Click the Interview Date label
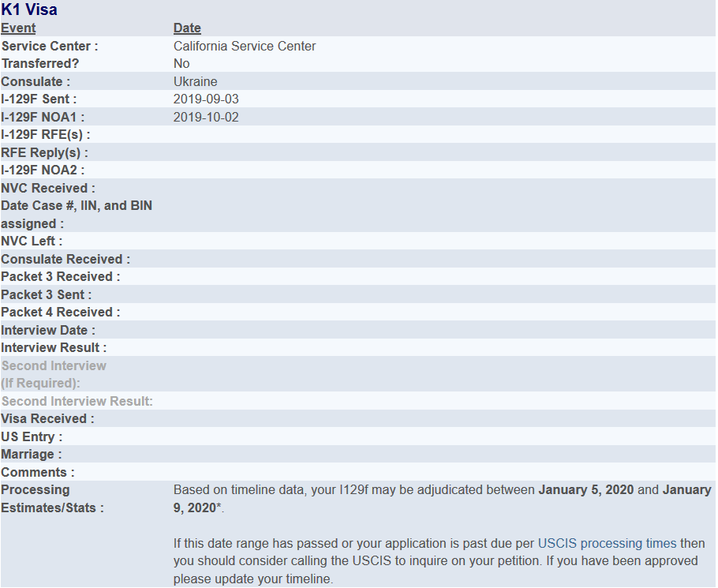This screenshot has height=588, width=718. pos(48,330)
